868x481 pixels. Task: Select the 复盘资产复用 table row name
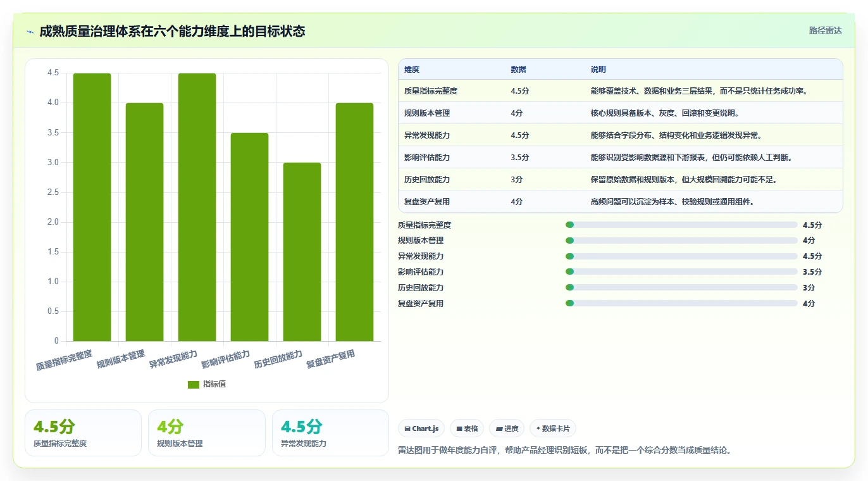pos(427,202)
